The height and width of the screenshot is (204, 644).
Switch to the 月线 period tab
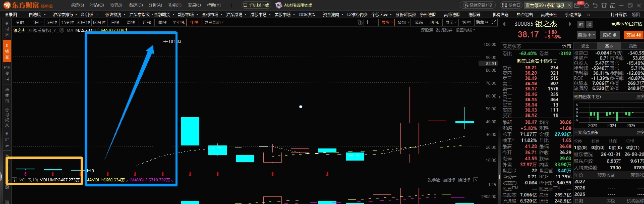click(x=147, y=22)
